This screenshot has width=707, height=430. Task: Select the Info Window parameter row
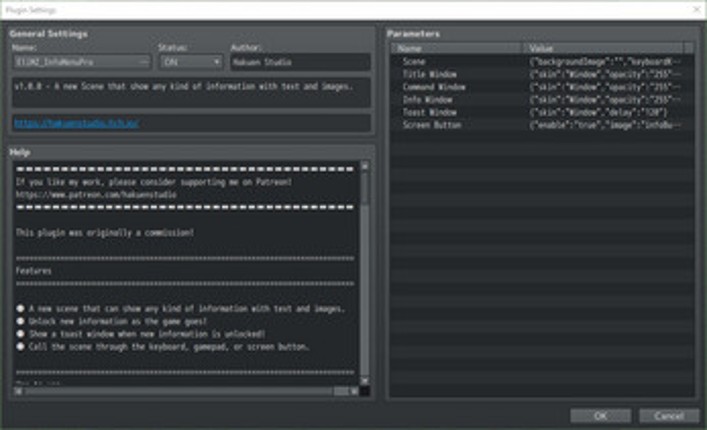(542, 100)
